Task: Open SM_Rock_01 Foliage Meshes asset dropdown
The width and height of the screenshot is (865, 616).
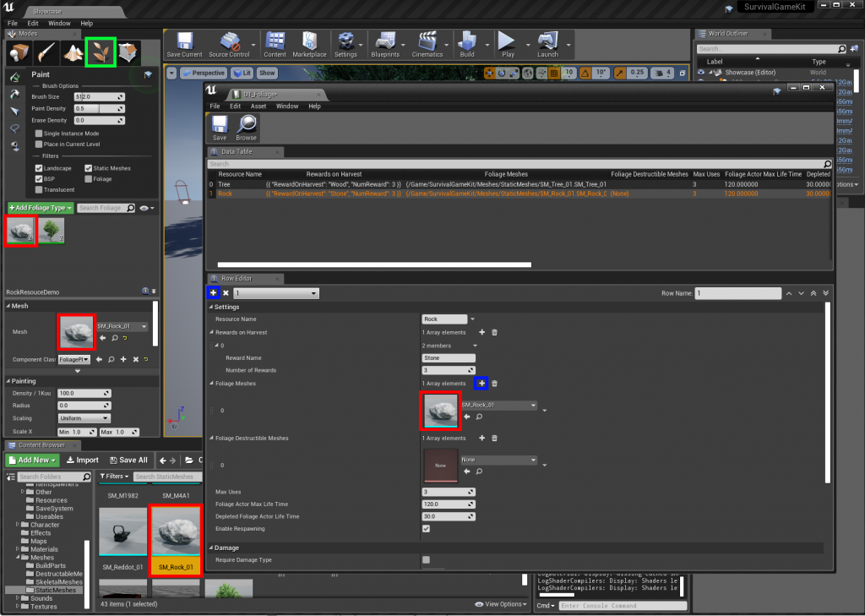Action: [x=498, y=405]
